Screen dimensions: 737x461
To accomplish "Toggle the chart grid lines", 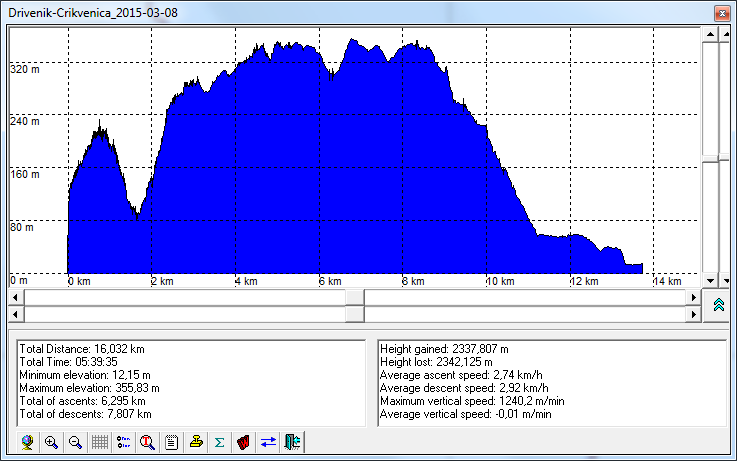I will 100,441.
